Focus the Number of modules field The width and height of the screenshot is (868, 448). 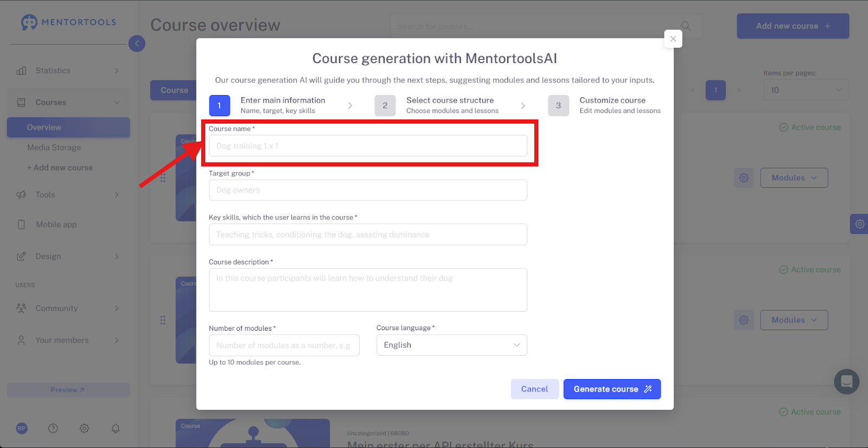pos(284,345)
